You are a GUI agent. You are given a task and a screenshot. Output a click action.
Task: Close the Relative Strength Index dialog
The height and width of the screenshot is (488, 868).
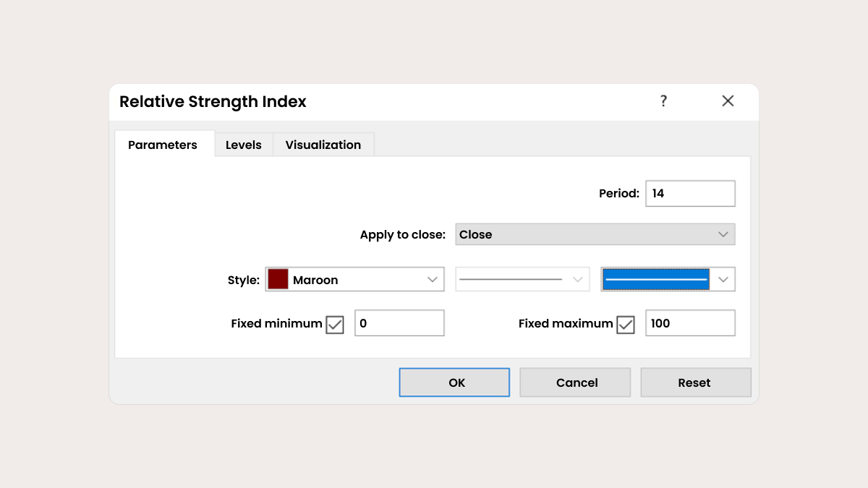(x=728, y=101)
